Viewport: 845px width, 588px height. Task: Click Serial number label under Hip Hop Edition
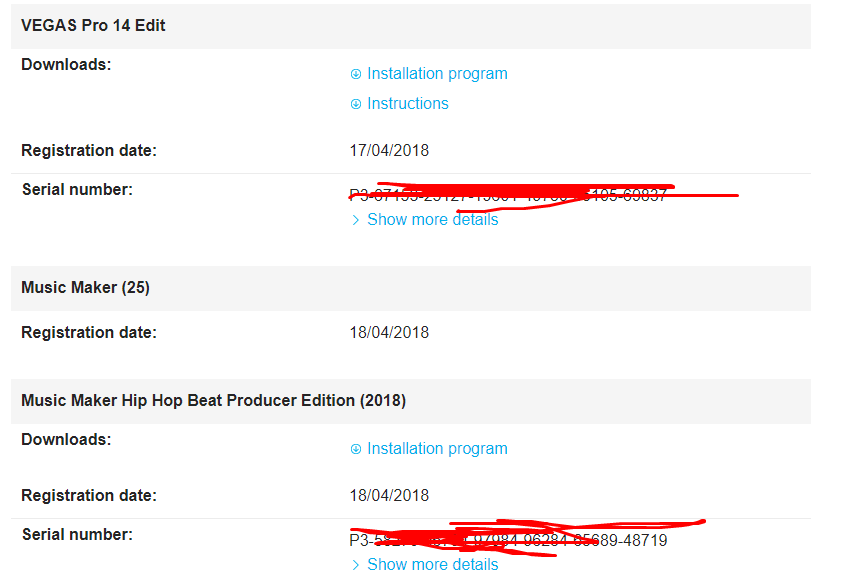[x=77, y=535]
